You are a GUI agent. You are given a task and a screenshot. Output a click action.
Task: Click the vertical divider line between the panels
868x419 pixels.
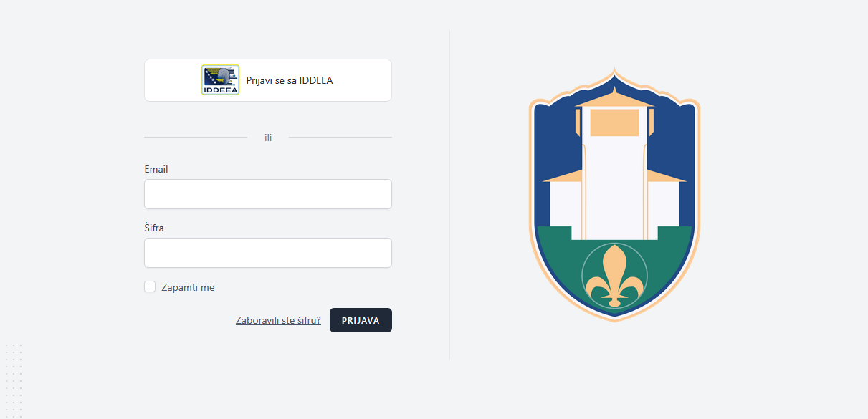coord(449,195)
